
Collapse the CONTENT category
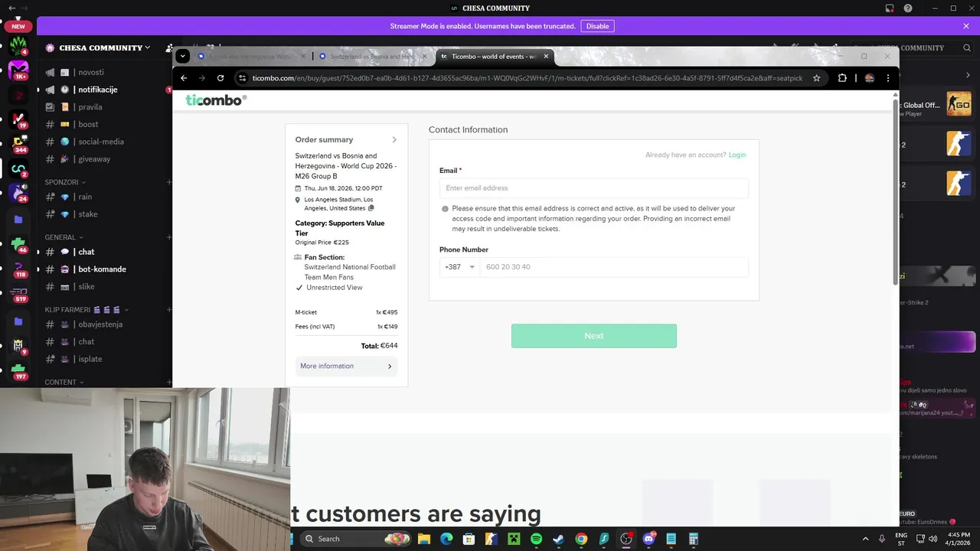pyautogui.click(x=64, y=382)
